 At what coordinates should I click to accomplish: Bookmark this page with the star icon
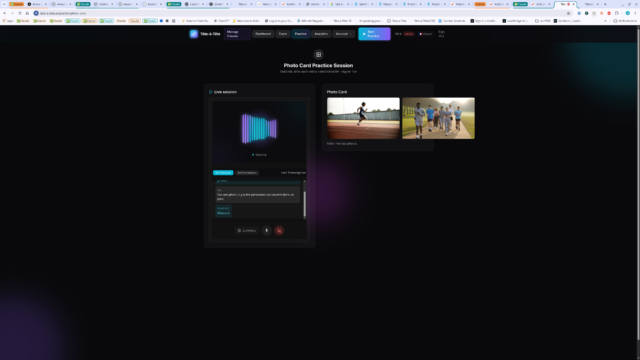(568, 13)
